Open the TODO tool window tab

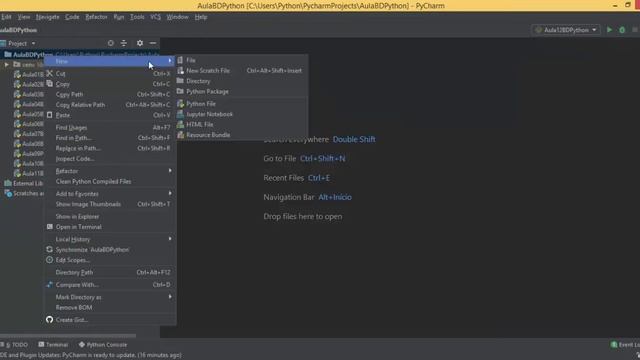(15, 344)
